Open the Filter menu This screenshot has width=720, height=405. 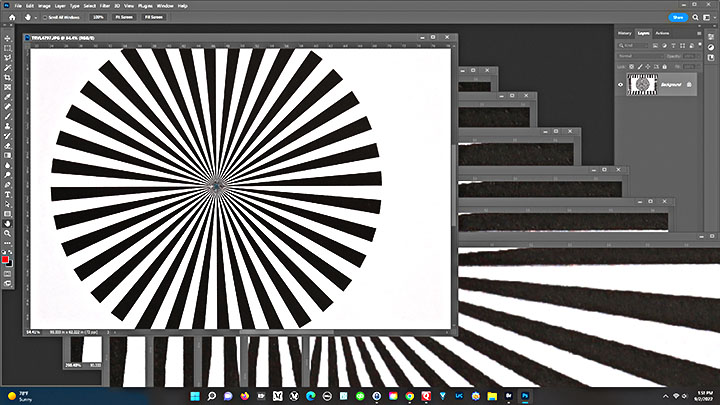(105, 6)
